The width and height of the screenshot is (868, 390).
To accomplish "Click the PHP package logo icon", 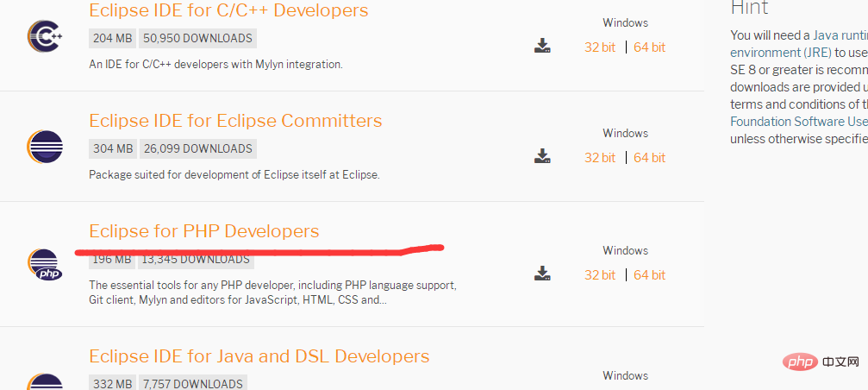I will (45, 264).
